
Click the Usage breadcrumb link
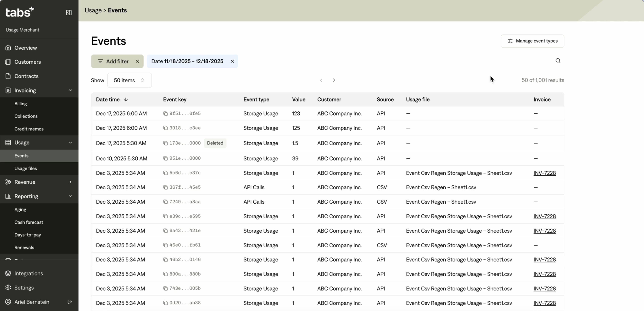[x=93, y=10]
